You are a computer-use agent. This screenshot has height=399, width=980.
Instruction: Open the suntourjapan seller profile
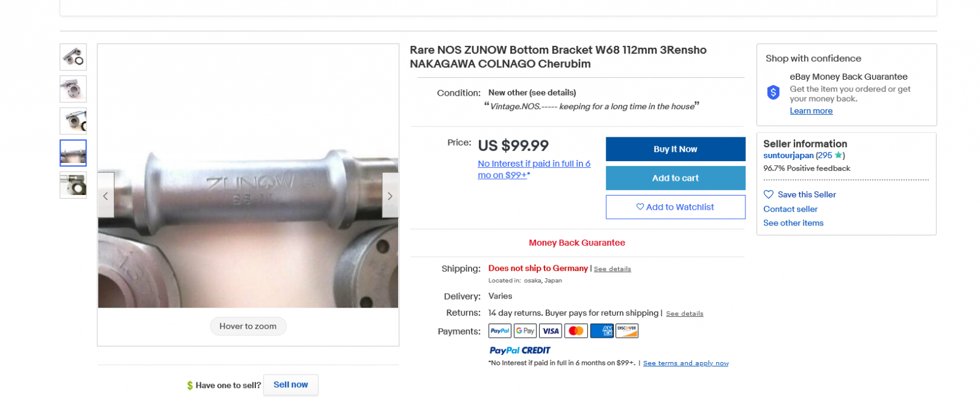pos(788,156)
